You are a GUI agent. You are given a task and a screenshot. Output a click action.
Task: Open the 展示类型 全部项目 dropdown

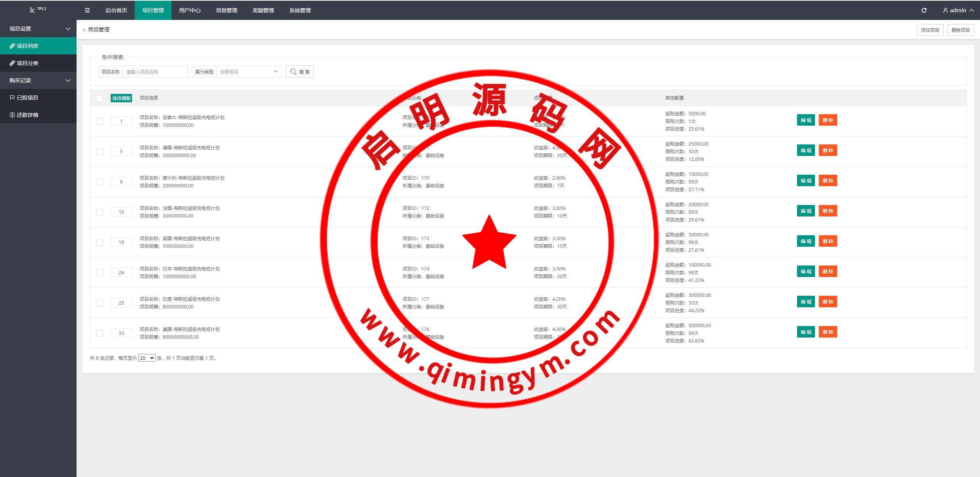pos(249,72)
